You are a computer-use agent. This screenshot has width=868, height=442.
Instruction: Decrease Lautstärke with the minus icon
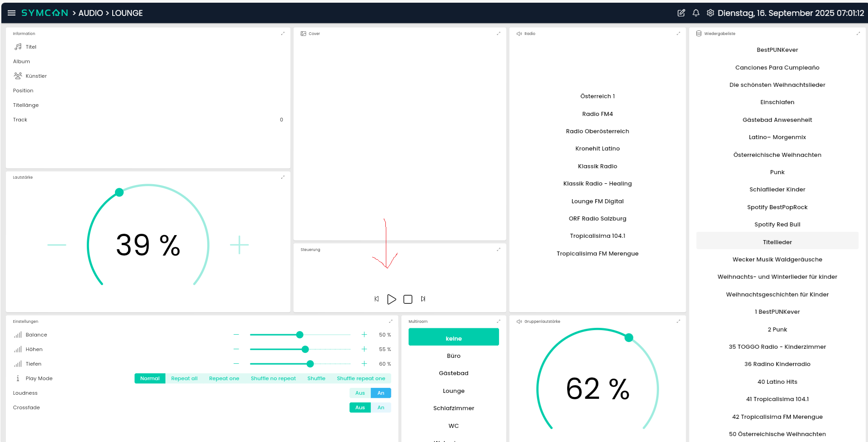click(57, 245)
